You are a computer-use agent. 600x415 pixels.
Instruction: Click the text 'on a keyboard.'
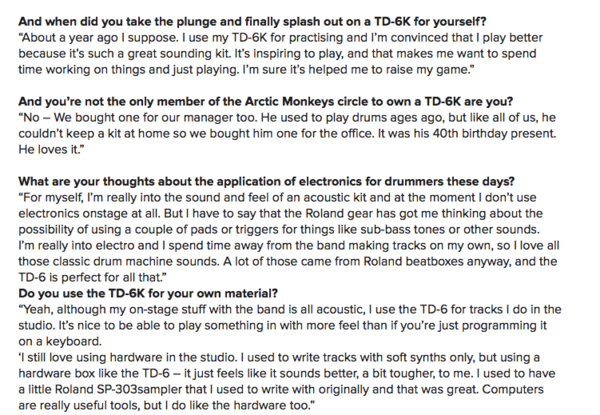point(60,341)
